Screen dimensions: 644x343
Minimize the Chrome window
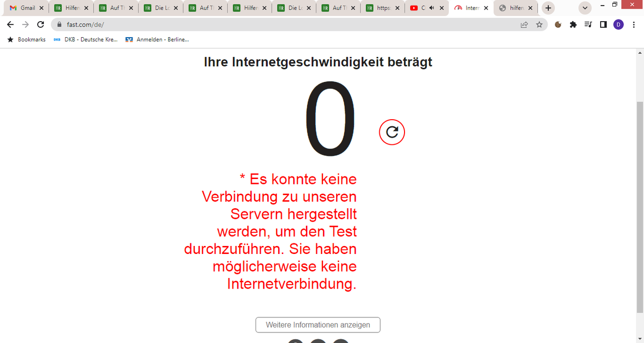coord(602,5)
